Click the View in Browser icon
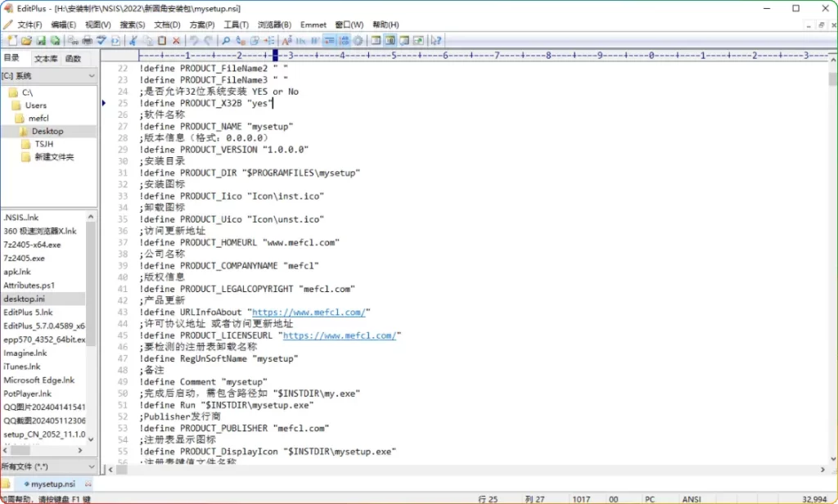 [x=115, y=41]
